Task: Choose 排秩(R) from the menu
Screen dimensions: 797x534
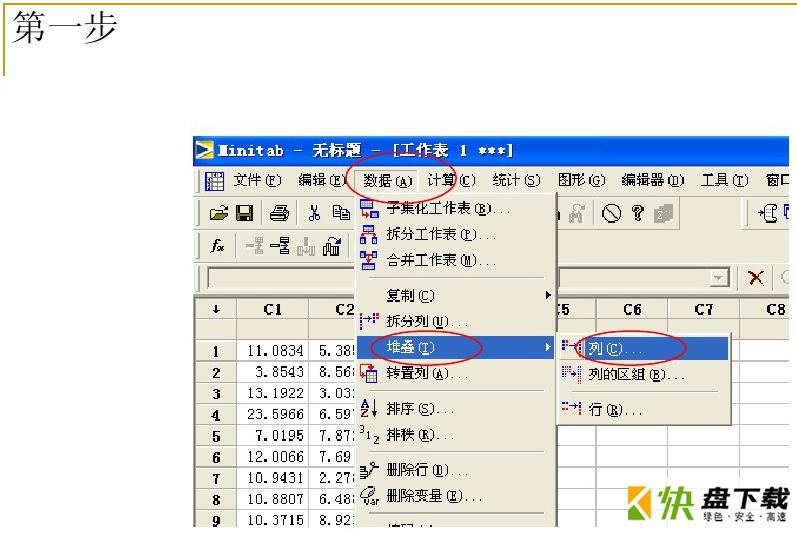Action: [456, 435]
